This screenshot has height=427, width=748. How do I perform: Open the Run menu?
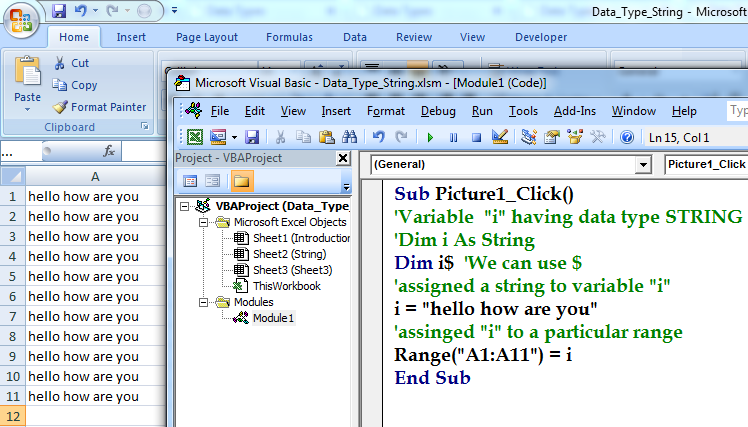click(x=482, y=111)
